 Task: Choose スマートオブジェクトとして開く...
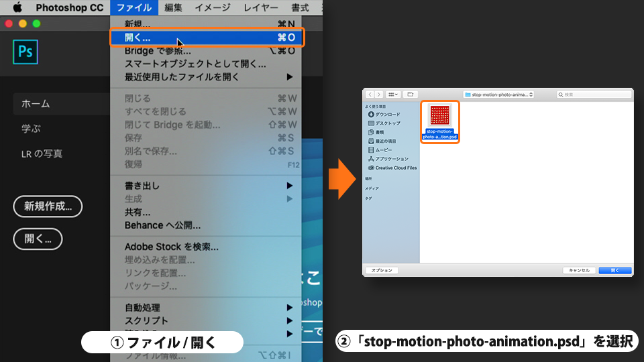pyautogui.click(x=206, y=64)
